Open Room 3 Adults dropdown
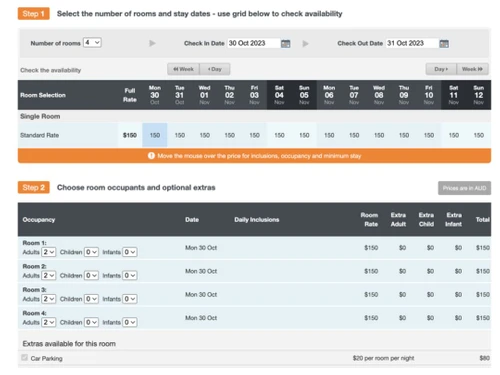This screenshot has width=500, height=375. [48, 299]
